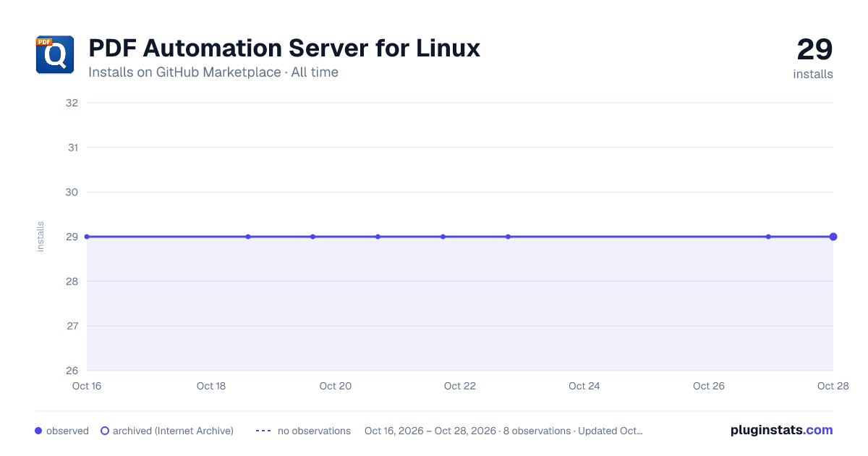Click the date range and 8 observations text
This screenshot has width=868, height=456.
(x=503, y=431)
